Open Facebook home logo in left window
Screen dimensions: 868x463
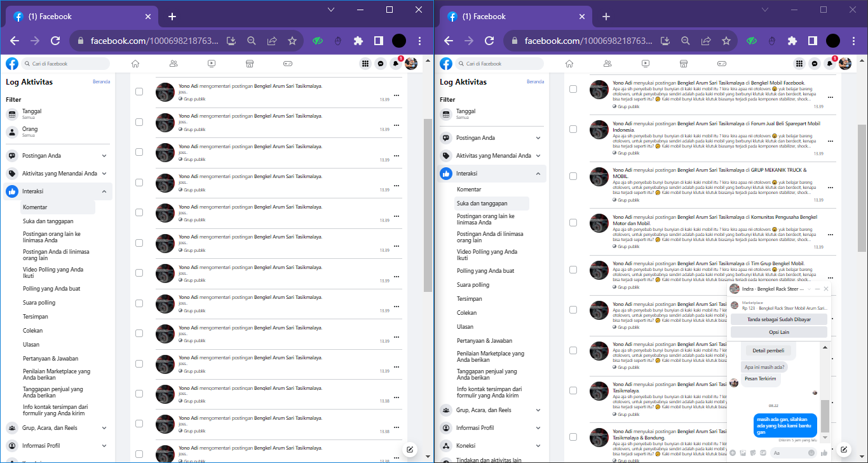(12, 64)
